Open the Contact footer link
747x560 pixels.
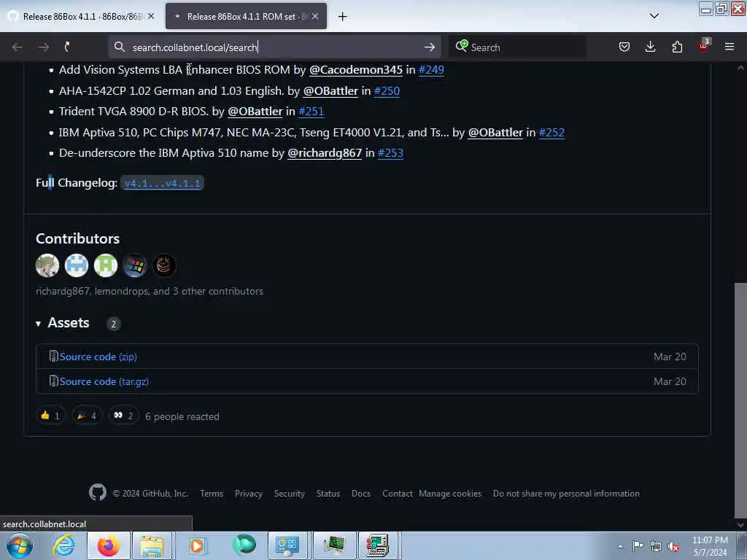[x=398, y=494]
